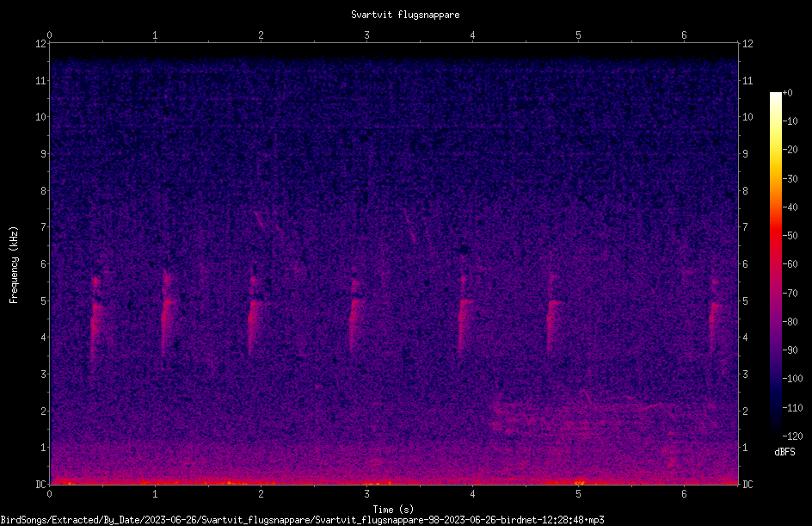Click the '7' tick on left frequency axis
The width and height of the screenshot is (812, 526).
(x=44, y=227)
